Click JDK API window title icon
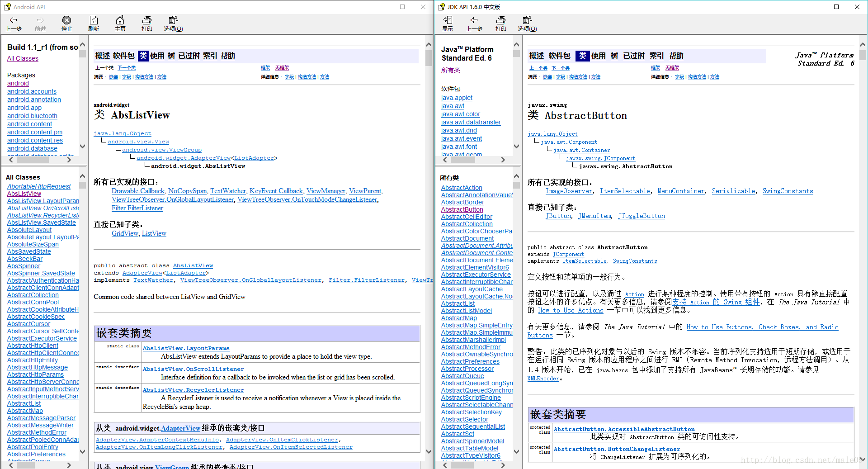This screenshot has height=469, width=868. point(441,7)
